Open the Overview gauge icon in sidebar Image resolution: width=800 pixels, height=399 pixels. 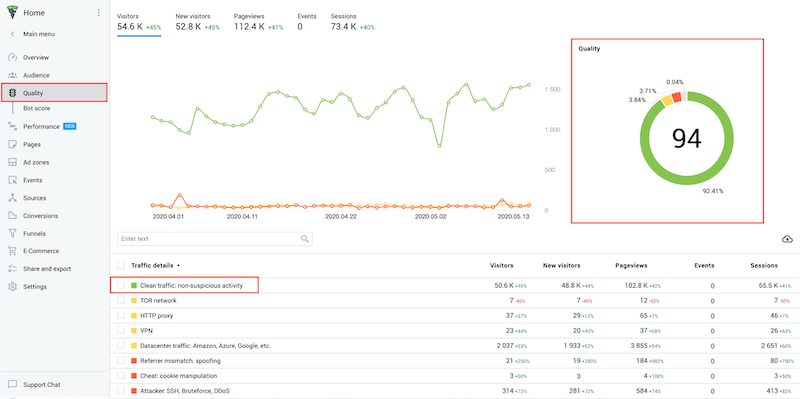[x=13, y=58]
